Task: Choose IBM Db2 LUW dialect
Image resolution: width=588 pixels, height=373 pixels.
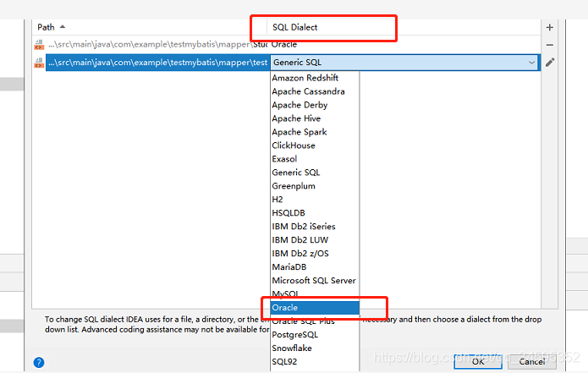Action: click(x=314, y=240)
